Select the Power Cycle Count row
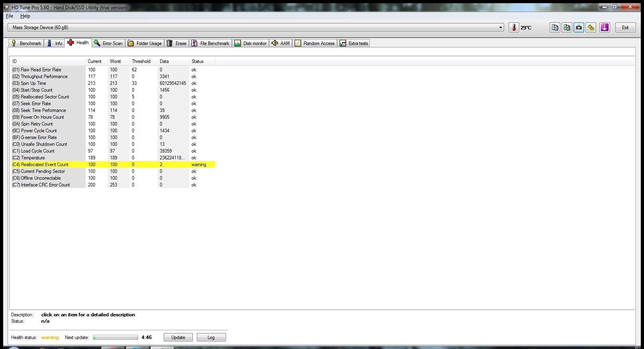 pyautogui.click(x=113, y=131)
